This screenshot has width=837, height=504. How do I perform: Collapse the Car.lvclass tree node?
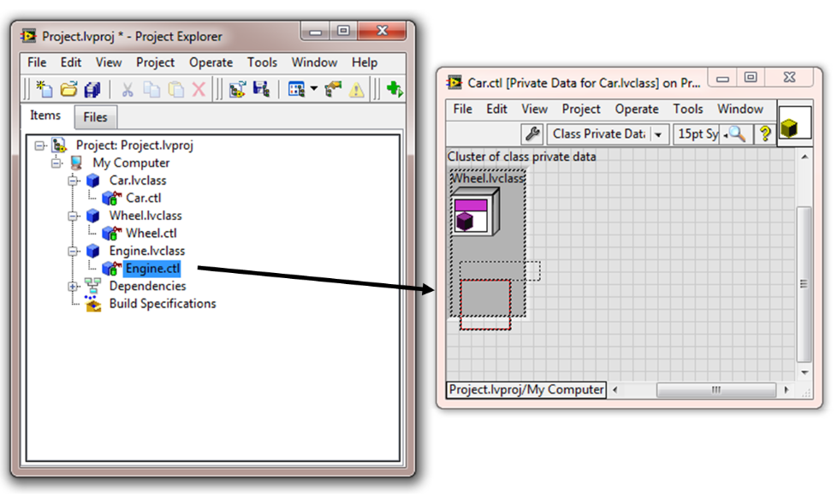pos(73,181)
